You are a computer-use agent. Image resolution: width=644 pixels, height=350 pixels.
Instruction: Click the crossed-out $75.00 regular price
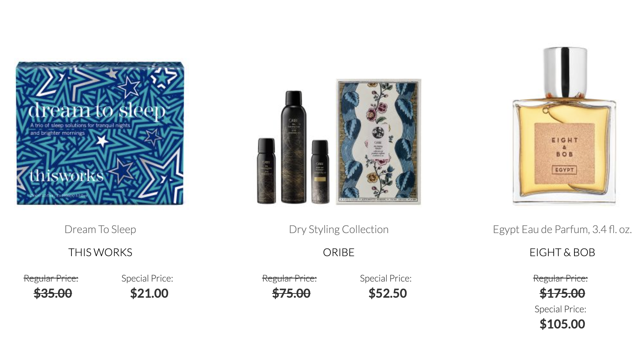(x=291, y=293)
